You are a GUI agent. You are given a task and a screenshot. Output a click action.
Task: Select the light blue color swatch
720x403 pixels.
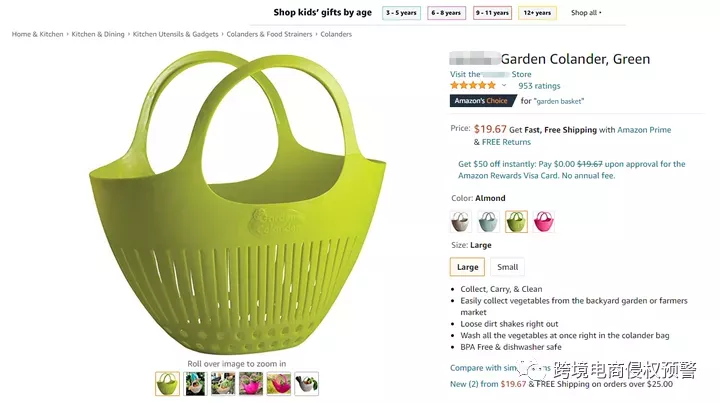(488, 221)
